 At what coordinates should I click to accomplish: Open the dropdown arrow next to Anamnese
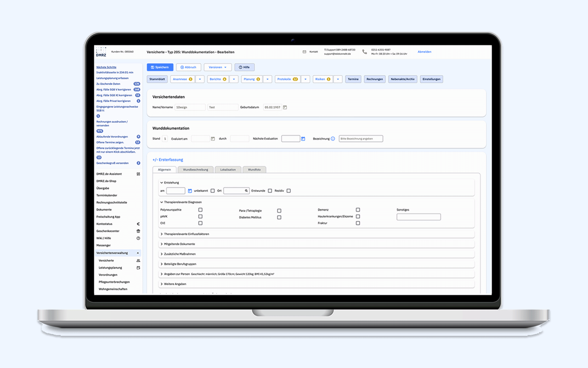(200, 79)
